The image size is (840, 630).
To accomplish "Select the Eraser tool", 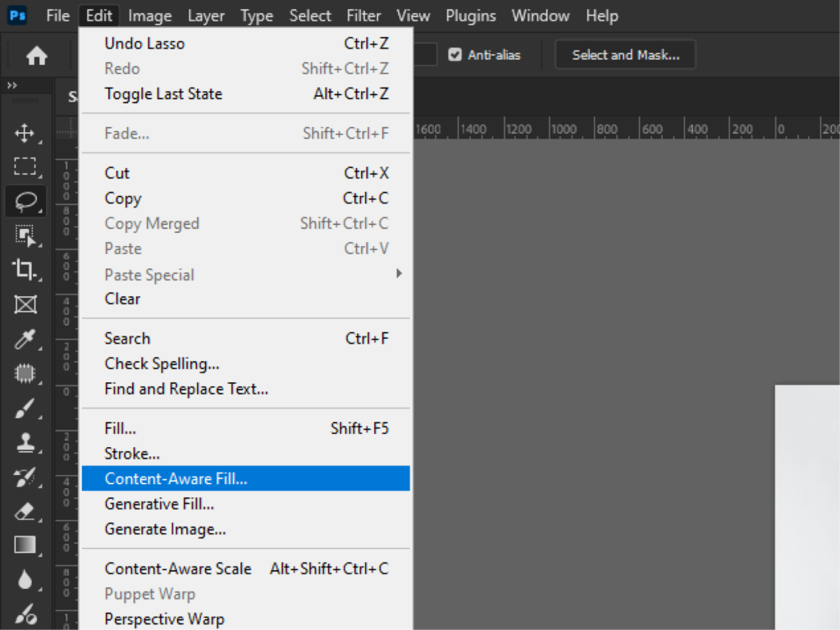I will [25, 512].
